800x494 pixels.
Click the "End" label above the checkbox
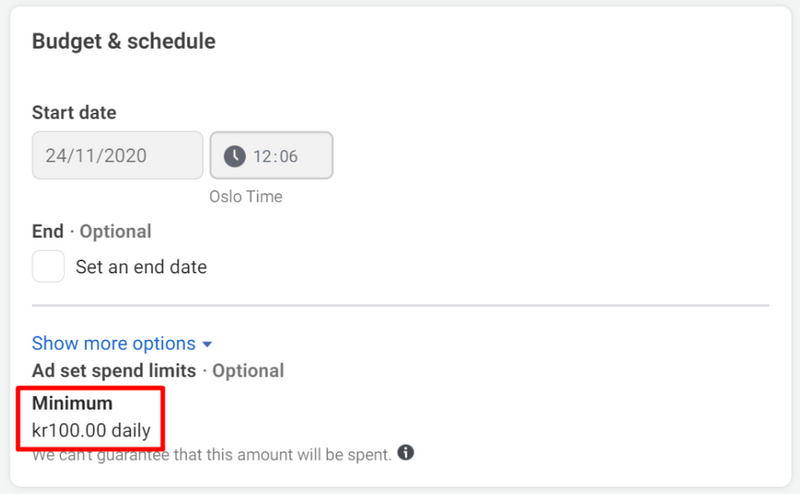pos(48,231)
